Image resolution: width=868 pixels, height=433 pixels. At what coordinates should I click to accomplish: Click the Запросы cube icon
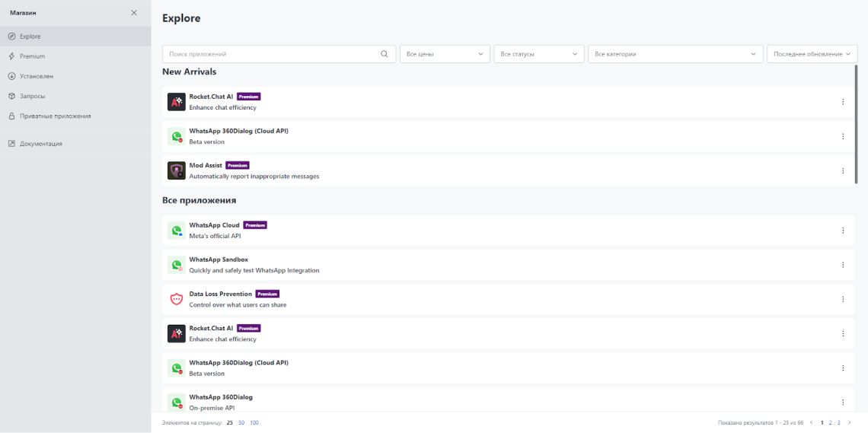11,96
